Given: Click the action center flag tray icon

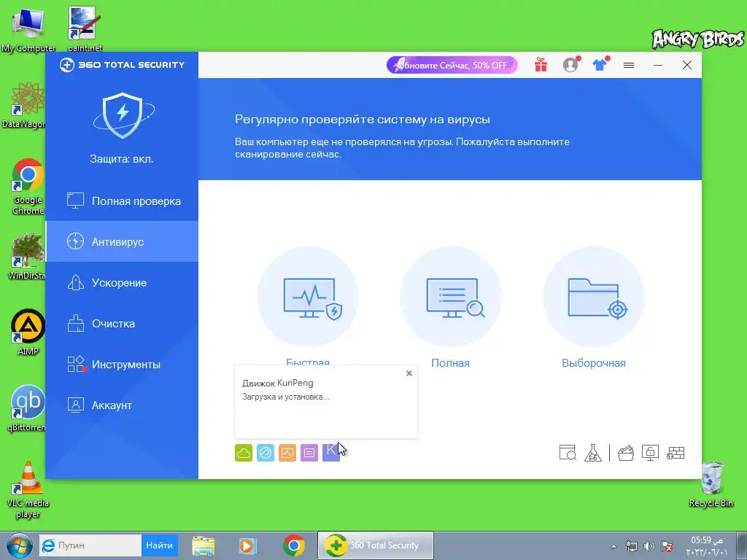Looking at the screenshot, I should 667,546.
